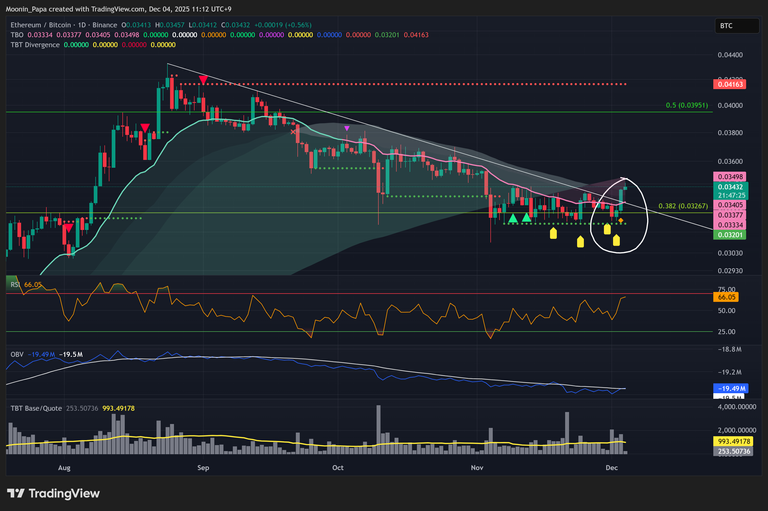Click the orange RSI value tag 66.05

click(729, 297)
